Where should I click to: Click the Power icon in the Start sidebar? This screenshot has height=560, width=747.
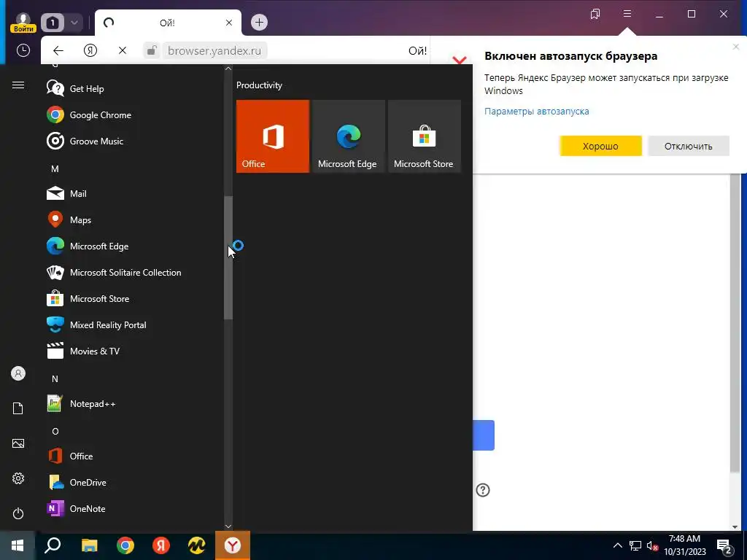click(x=18, y=513)
